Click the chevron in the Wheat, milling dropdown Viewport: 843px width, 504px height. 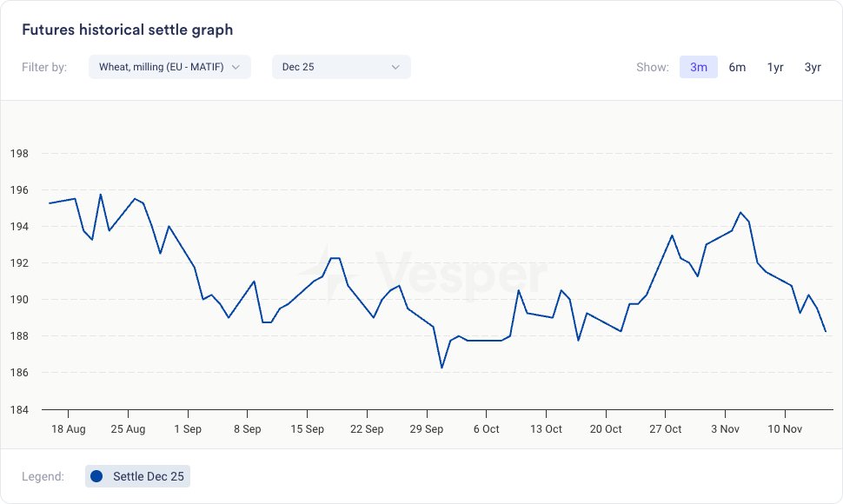236,67
